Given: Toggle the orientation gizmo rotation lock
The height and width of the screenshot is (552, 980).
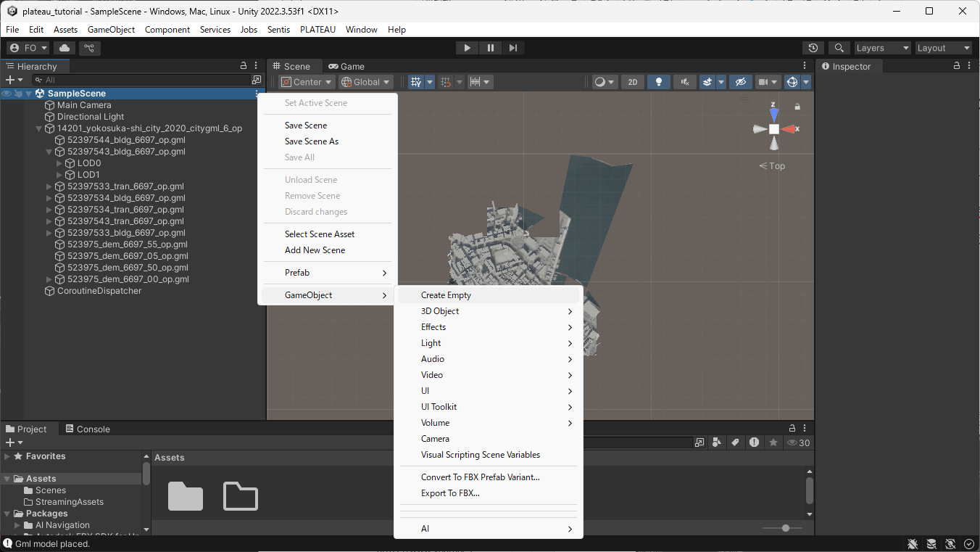Looking at the screenshot, I should (797, 107).
